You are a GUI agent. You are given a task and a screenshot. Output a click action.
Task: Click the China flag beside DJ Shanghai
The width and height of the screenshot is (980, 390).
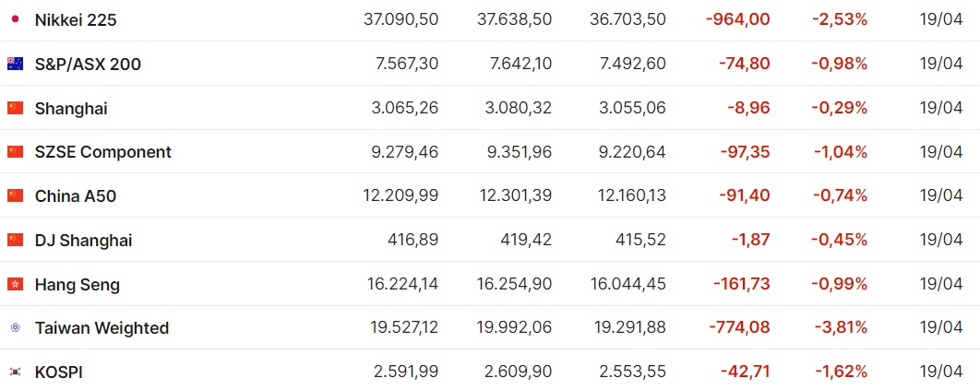click(15, 241)
